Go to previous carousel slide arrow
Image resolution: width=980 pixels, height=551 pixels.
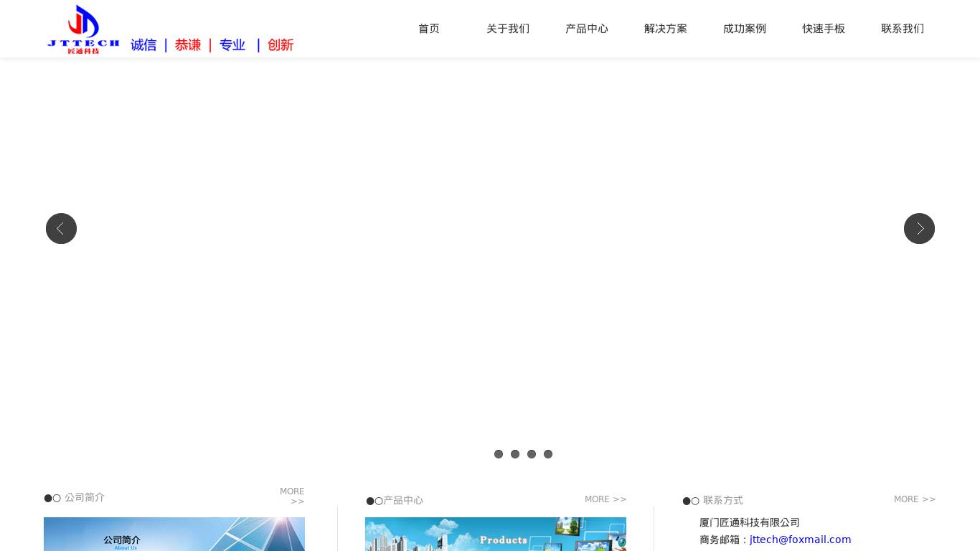(61, 228)
